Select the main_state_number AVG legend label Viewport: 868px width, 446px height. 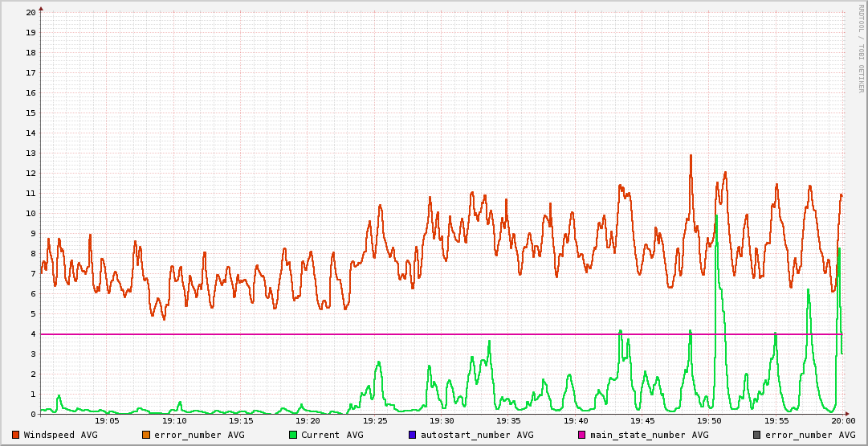[649, 435]
